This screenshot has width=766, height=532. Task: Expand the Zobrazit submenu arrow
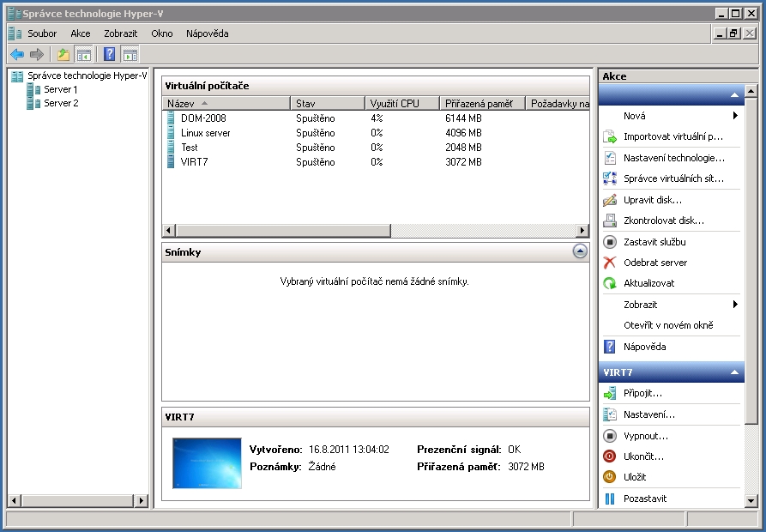click(735, 305)
